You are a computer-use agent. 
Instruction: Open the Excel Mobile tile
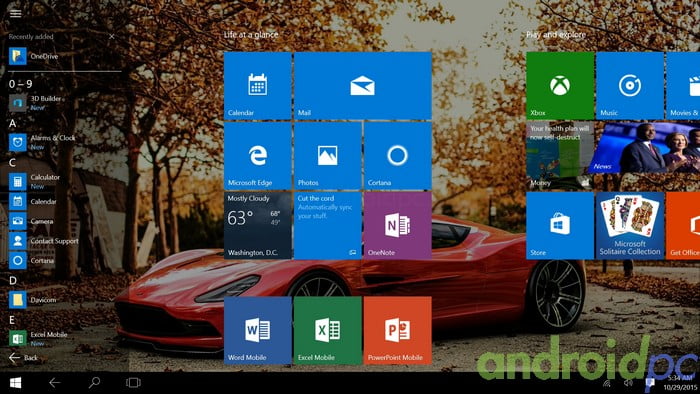328,330
